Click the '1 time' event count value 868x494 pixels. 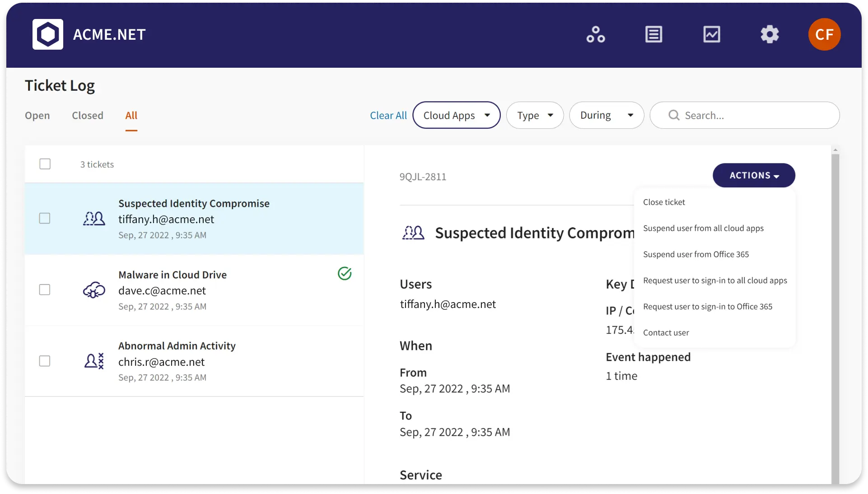[x=621, y=376]
